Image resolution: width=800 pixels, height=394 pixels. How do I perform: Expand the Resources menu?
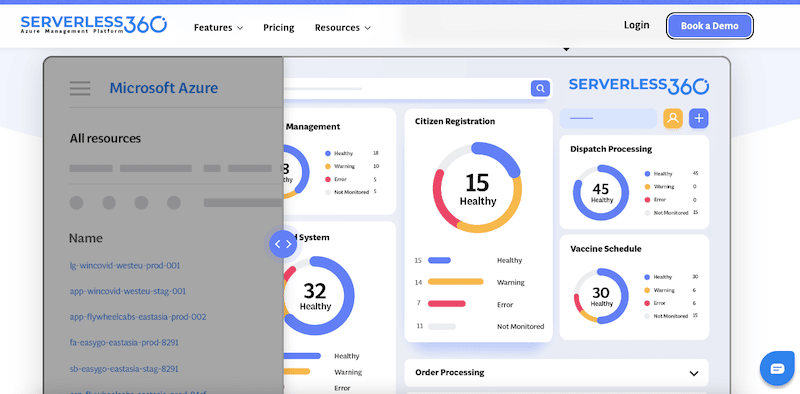click(342, 28)
